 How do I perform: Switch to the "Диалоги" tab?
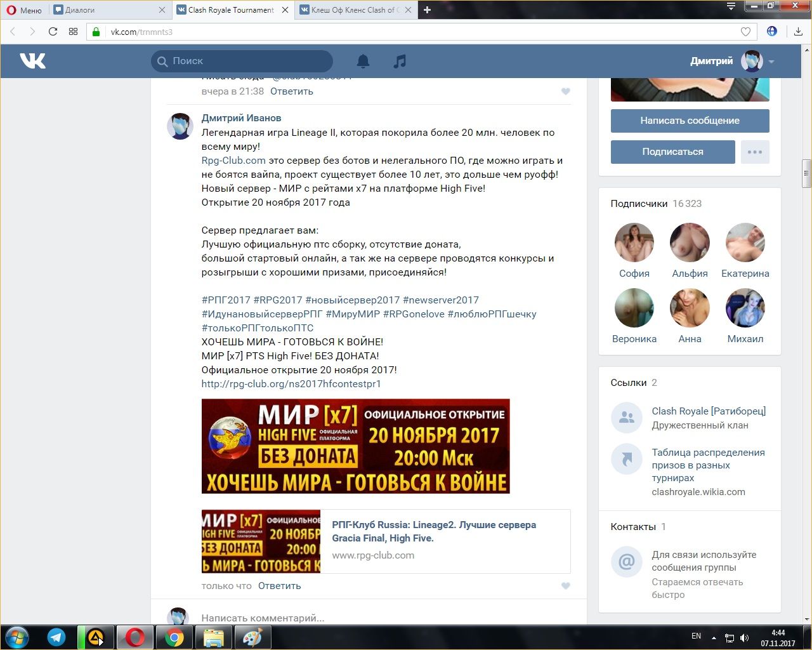(x=109, y=10)
